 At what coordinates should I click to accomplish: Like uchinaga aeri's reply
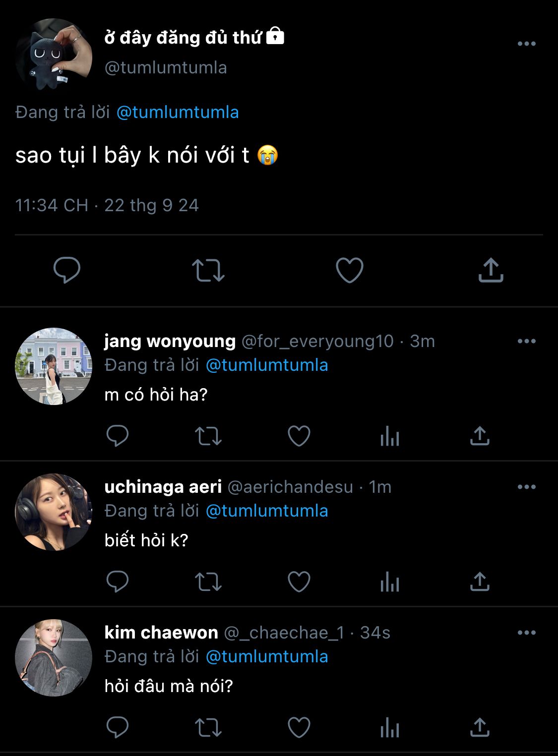click(299, 582)
